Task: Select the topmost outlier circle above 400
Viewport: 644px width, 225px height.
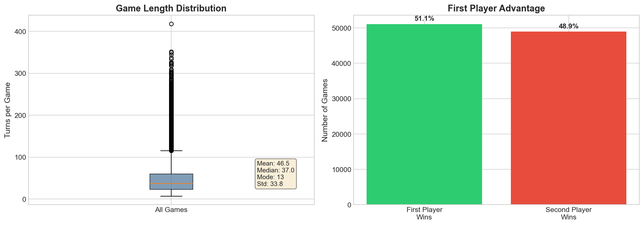Action: (171, 24)
